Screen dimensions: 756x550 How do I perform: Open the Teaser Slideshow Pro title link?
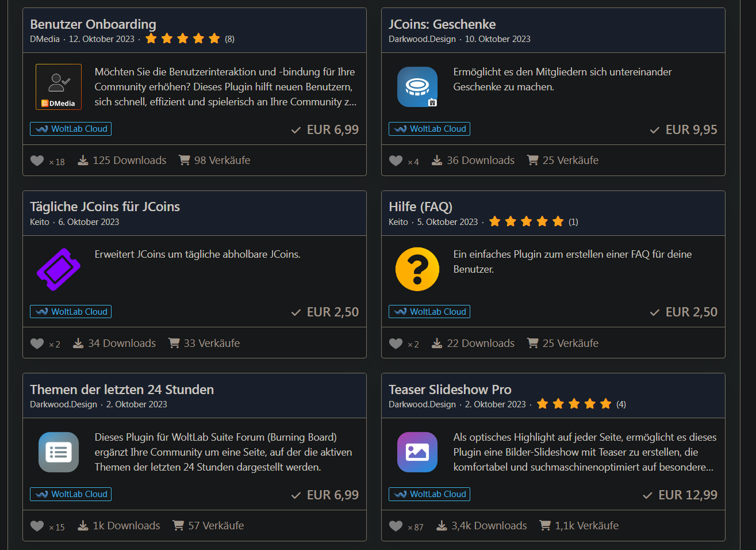point(450,389)
